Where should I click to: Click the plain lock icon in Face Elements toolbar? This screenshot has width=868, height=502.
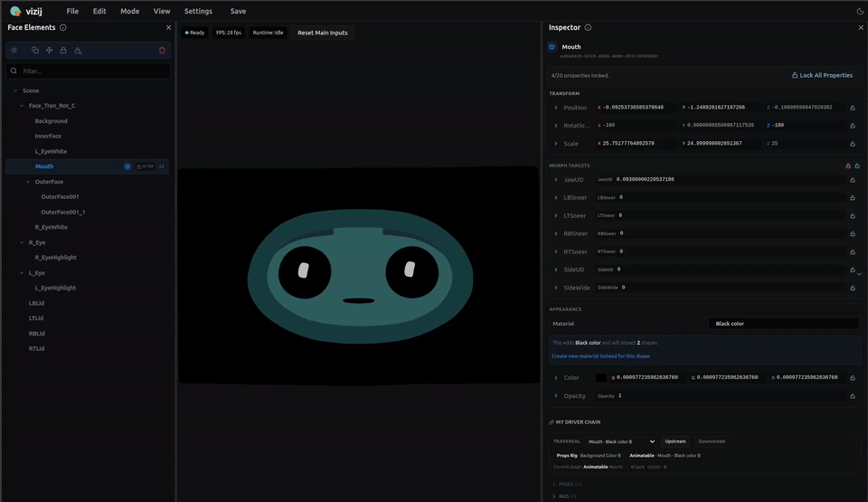click(x=63, y=51)
